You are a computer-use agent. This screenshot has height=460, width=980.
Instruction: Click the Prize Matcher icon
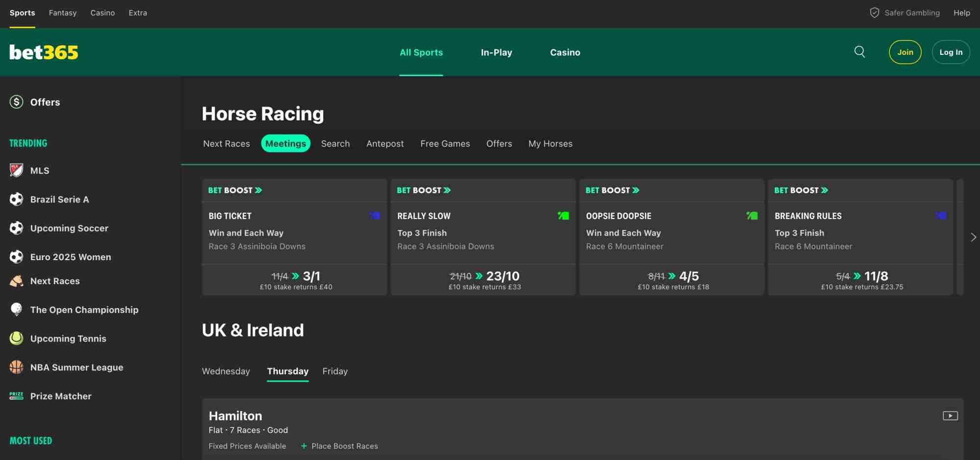click(17, 396)
